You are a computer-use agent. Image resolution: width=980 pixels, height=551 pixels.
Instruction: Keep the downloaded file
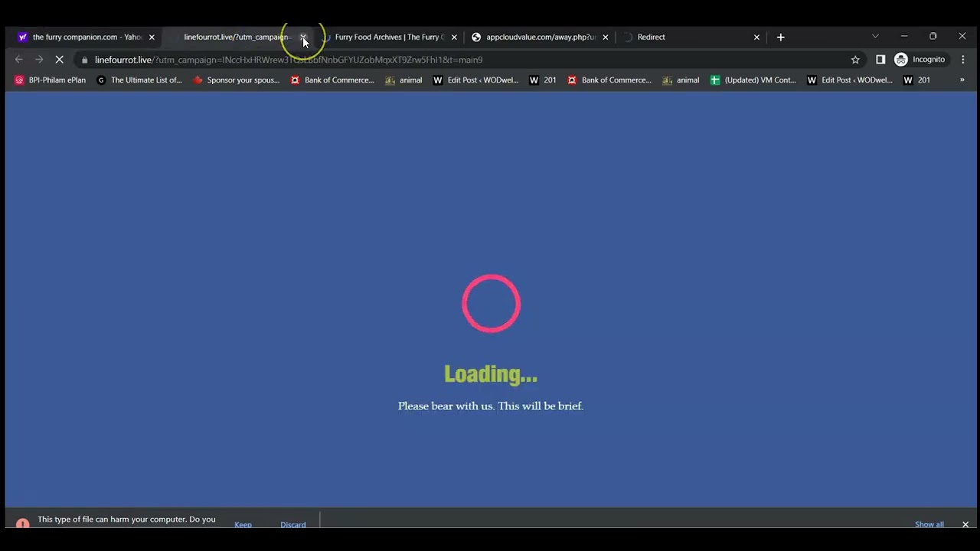tap(243, 524)
